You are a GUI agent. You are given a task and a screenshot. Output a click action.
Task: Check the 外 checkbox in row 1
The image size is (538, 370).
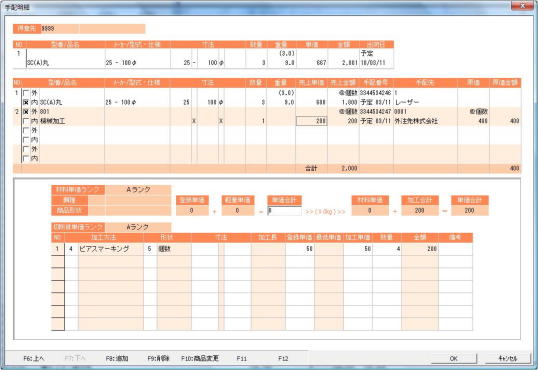tap(26, 93)
